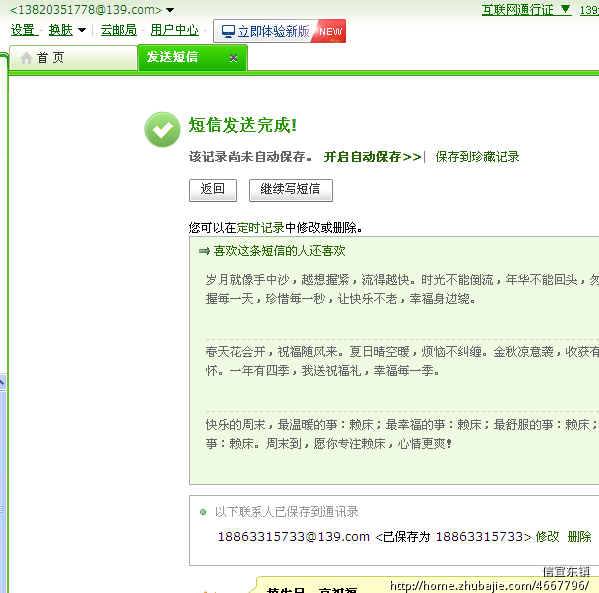Click the monitor icon in 立即体验新版
Screen dimensions: 599x593
(x=228, y=31)
